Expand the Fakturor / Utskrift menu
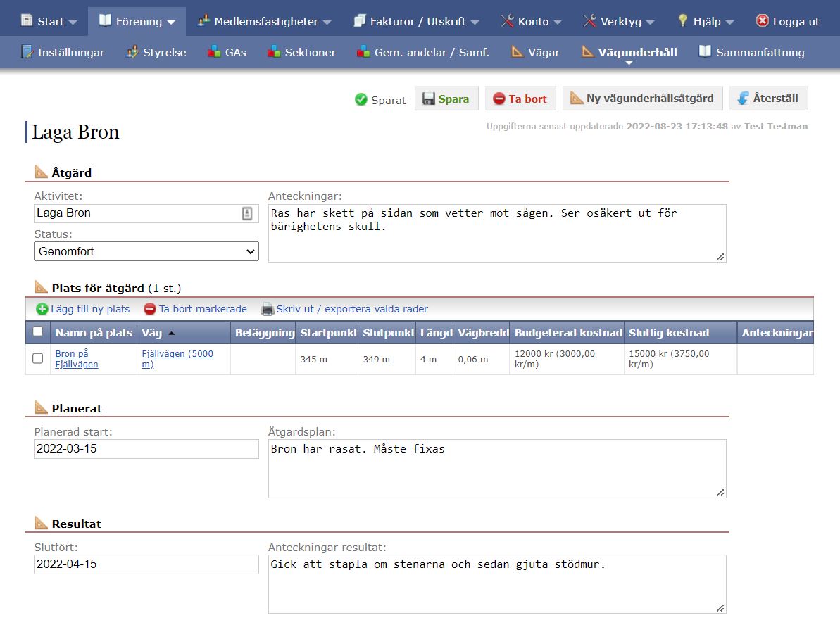The width and height of the screenshot is (840, 632). [x=417, y=21]
